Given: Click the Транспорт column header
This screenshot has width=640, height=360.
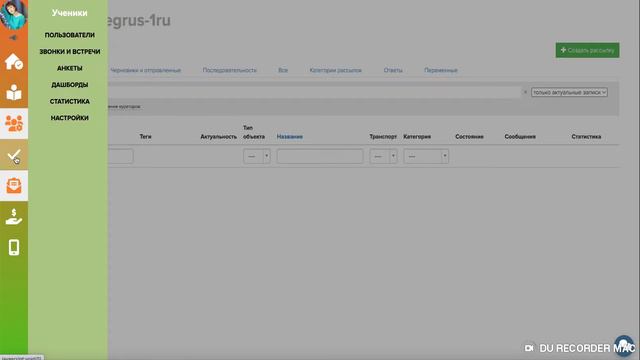Looking at the screenshot, I should [x=383, y=137].
